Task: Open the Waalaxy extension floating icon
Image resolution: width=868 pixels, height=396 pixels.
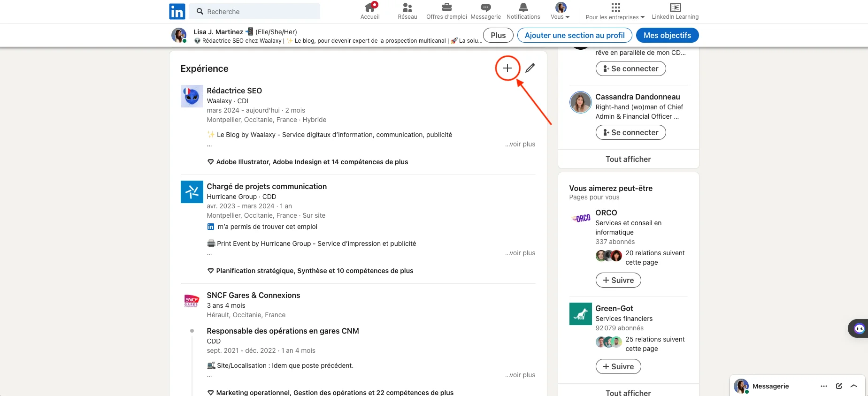Action: pos(859,328)
